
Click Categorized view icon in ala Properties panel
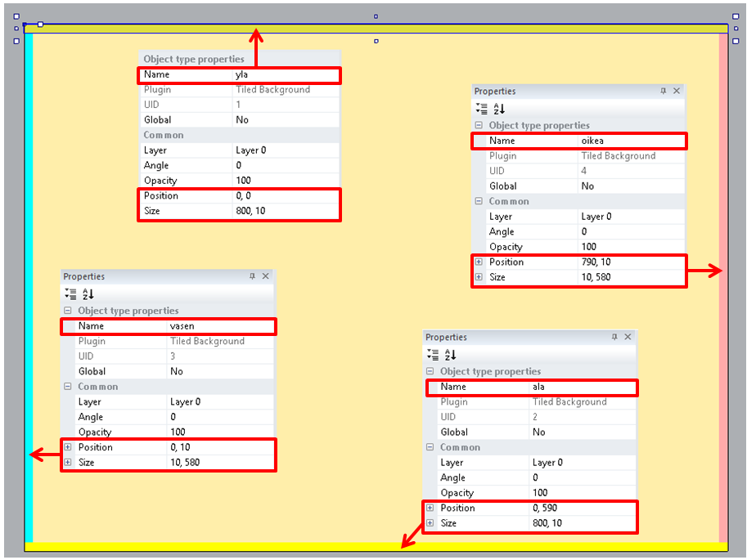pos(433,355)
